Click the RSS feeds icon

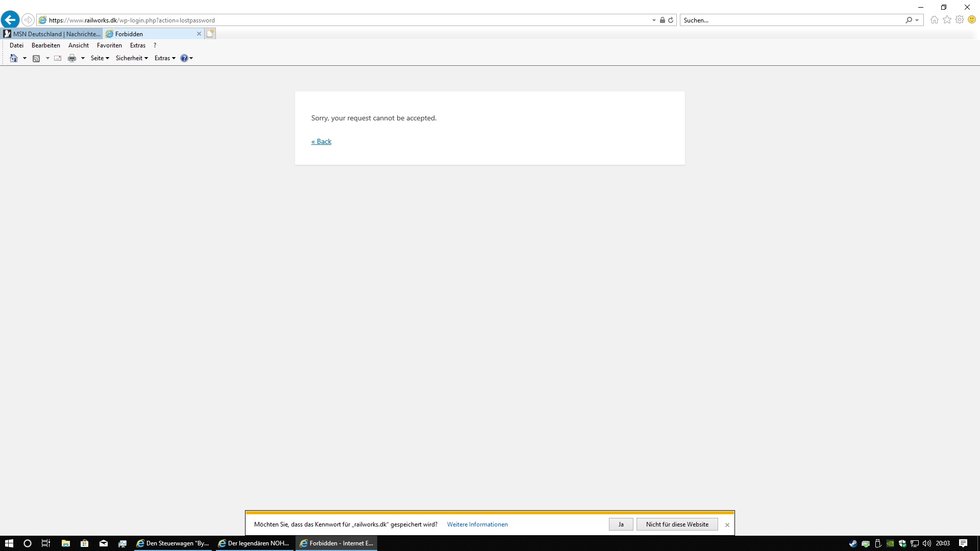pyautogui.click(x=36, y=58)
